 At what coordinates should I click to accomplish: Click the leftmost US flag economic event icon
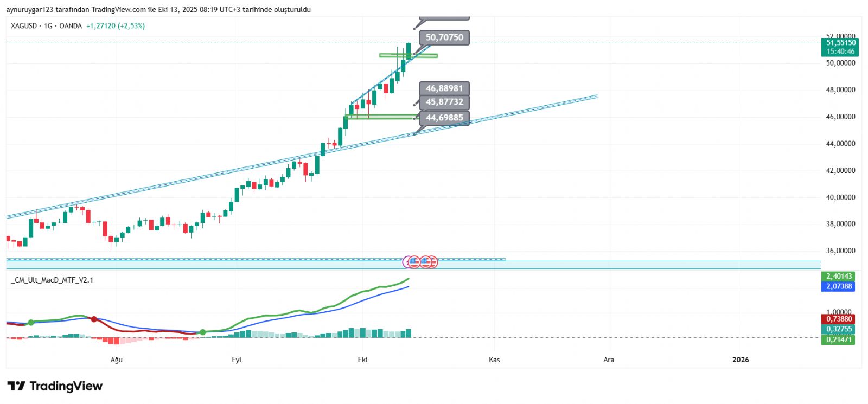pyautogui.click(x=414, y=262)
